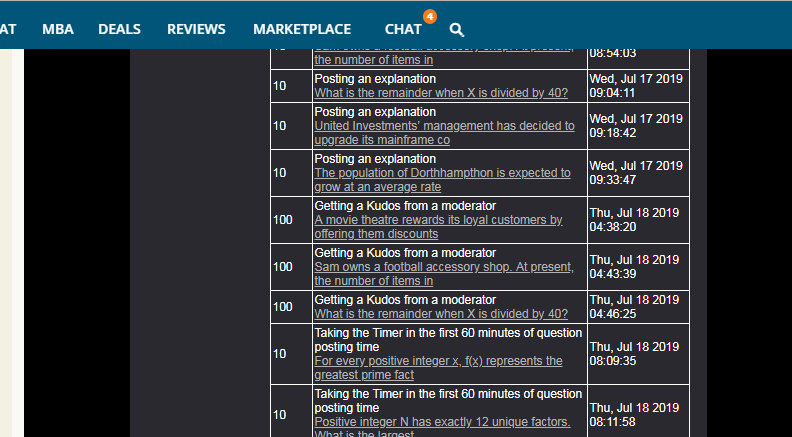Open the CHAT navigation item
This screenshot has height=437, width=792.
[403, 29]
